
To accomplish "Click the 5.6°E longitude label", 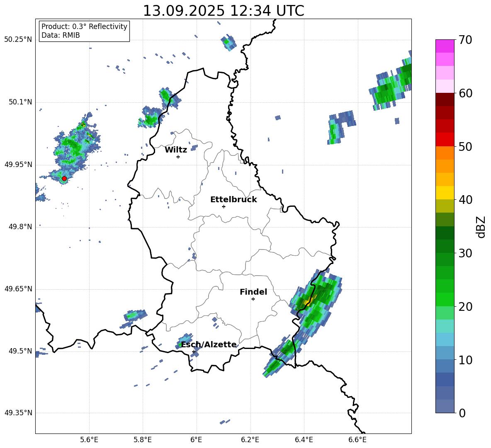I will pyautogui.click(x=89, y=440).
